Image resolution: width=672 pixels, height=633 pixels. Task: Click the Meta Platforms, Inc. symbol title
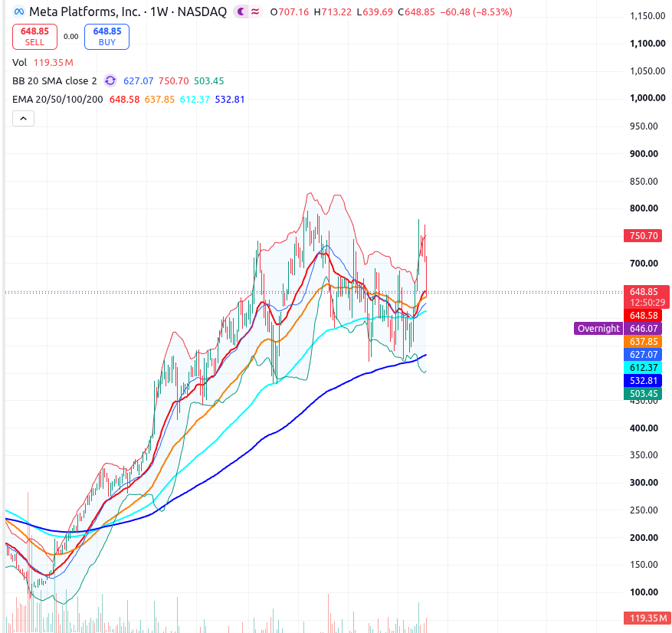[x=128, y=11]
